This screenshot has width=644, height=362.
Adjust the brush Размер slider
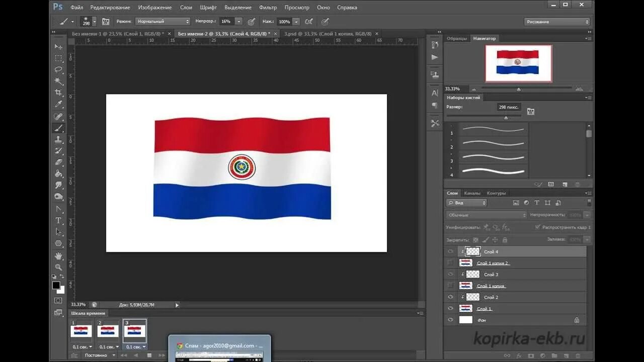[506, 117]
